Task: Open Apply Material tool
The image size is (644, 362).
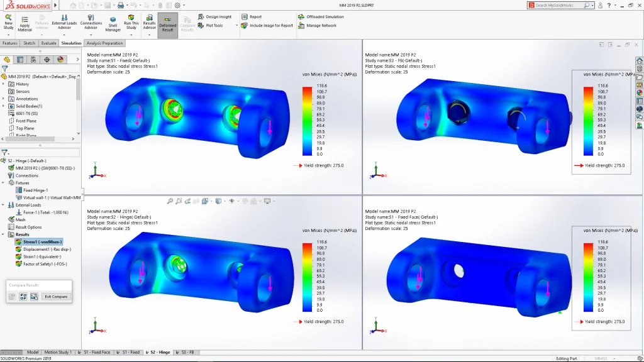Action: [25, 24]
